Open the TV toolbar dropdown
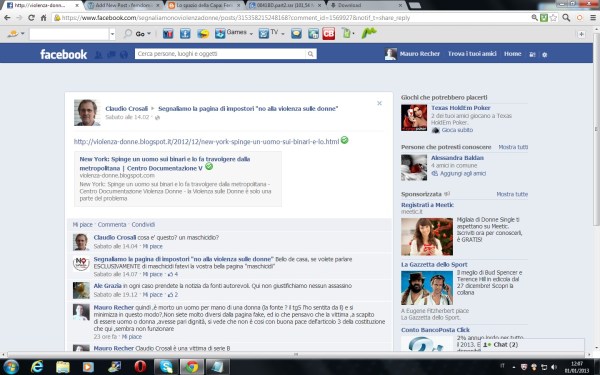Image resolution: width=600 pixels, height=375 pixels. click(x=283, y=34)
